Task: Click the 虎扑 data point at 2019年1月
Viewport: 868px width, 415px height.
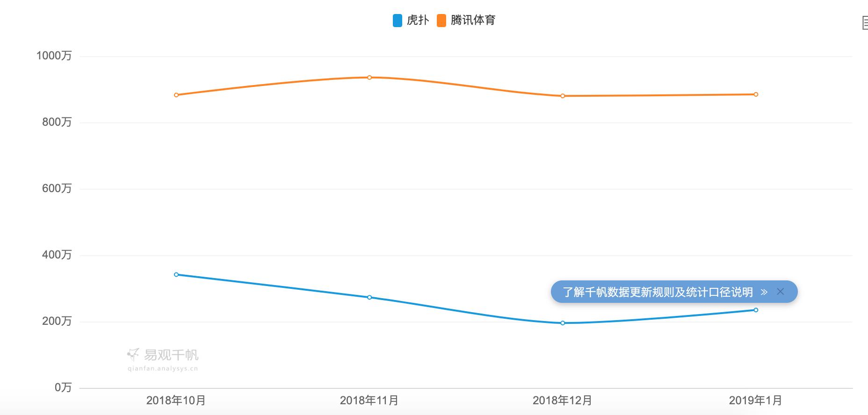Action: tap(756, 310)
